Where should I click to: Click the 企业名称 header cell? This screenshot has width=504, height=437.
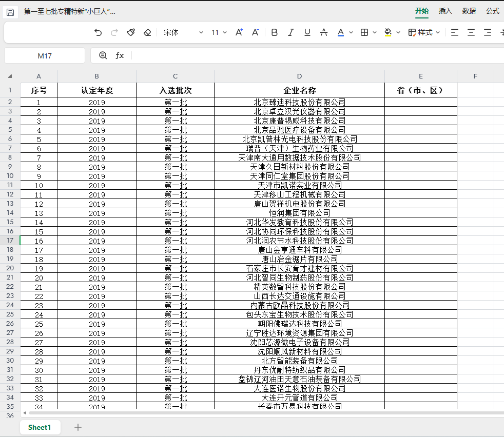coord(299,90)
